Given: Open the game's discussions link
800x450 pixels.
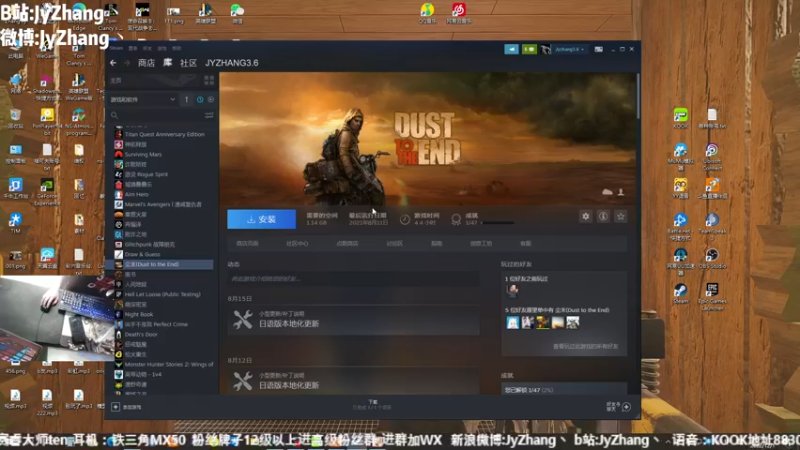Looking at the screenshot, I should click(x=394, y=243).
